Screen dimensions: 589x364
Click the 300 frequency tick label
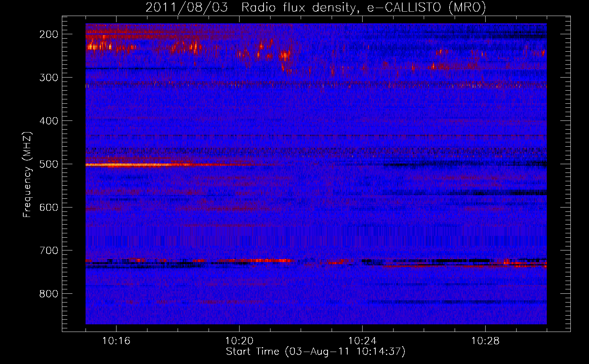(x=49, y=78)
